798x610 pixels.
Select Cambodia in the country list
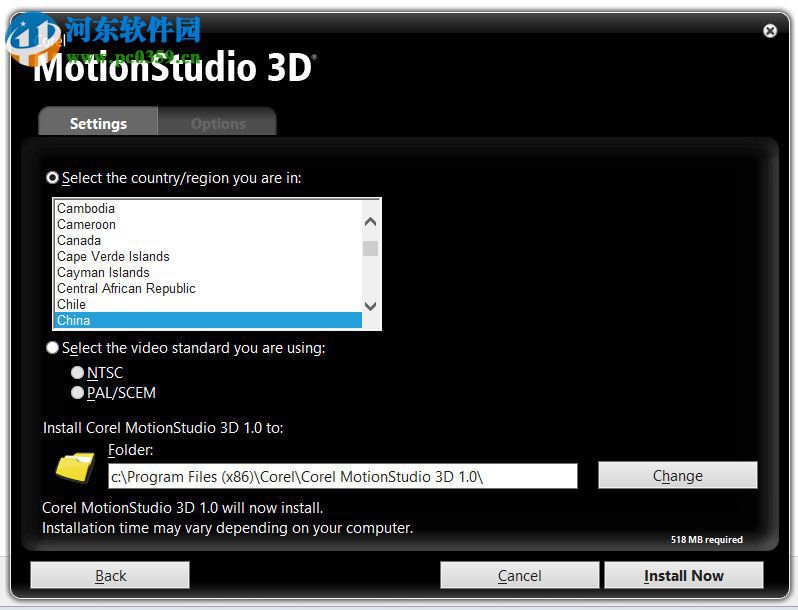pos(208,208)
